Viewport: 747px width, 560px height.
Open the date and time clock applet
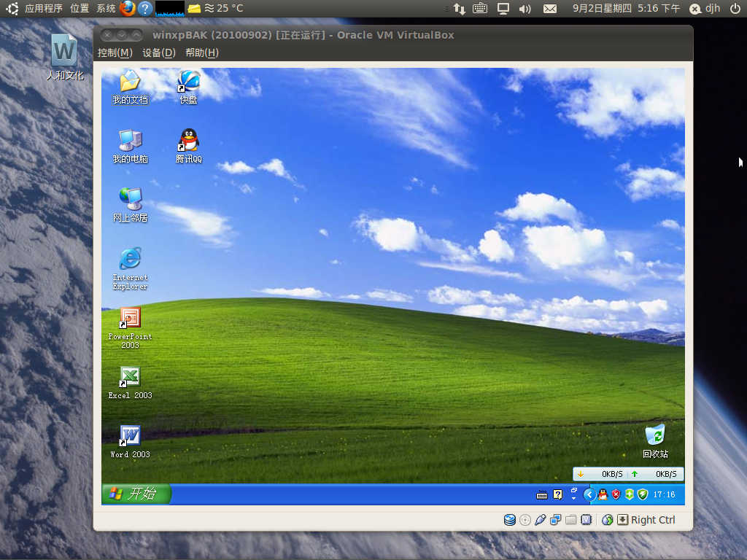[x=626, y=8]
